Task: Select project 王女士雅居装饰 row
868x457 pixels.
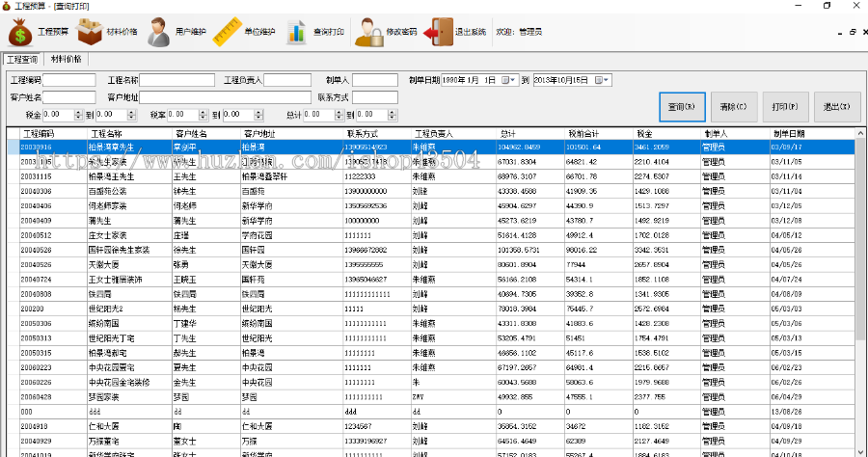Action: point(431,280)
